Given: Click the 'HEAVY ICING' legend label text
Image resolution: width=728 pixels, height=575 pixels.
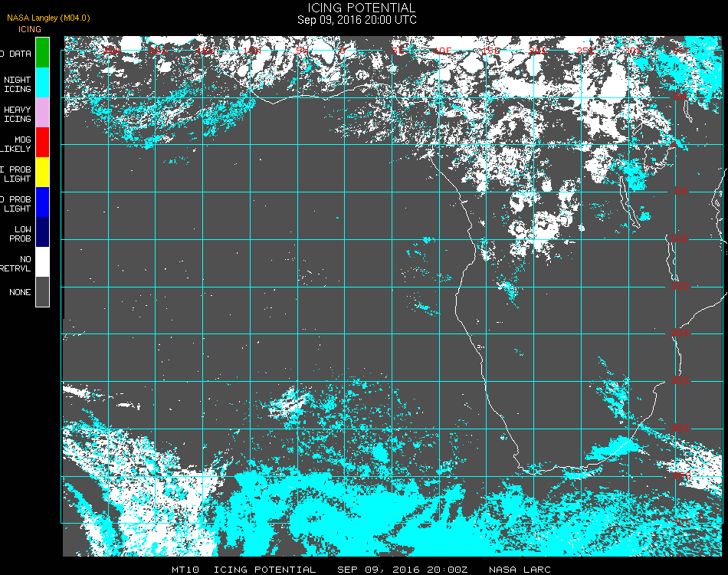Looking at the screenshot, I should [x=17, y=114].
